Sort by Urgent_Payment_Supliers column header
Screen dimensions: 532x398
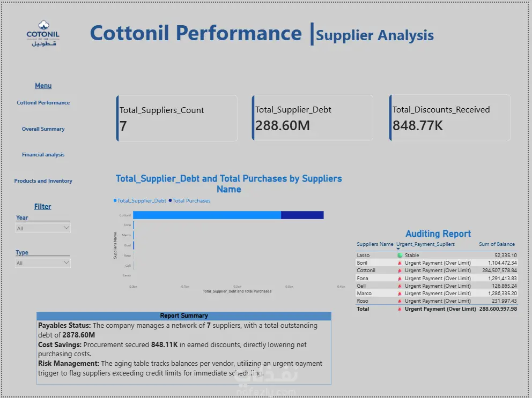point(425,244)
